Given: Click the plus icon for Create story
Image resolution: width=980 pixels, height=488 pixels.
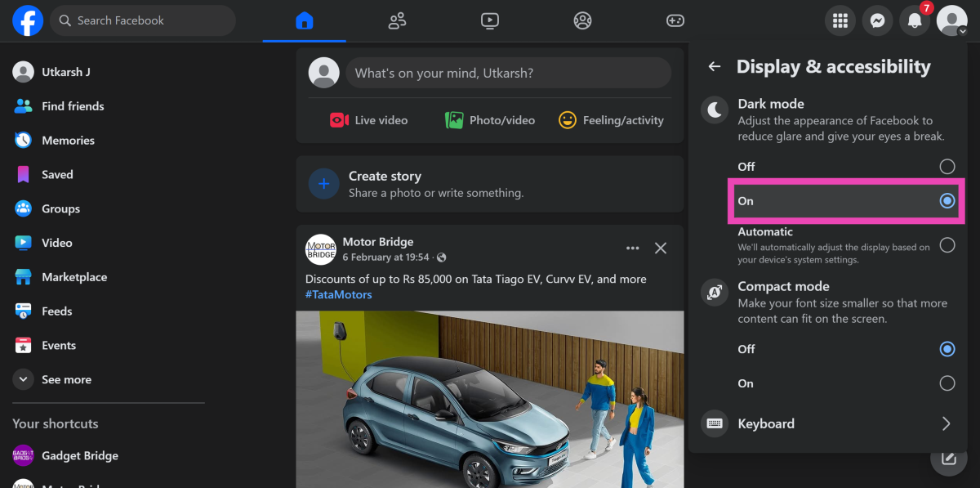Looking at the screenshot, I should tap(323, 184).
